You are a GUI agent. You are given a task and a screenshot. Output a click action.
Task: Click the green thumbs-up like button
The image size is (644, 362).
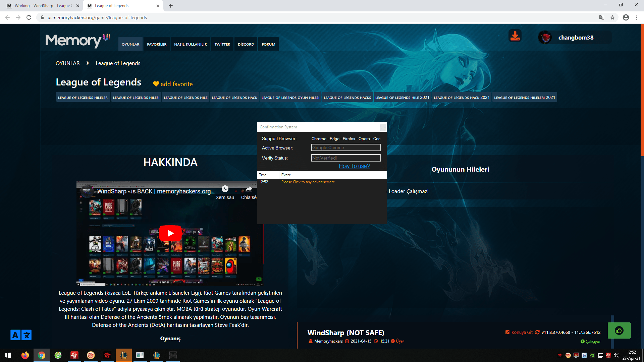tap(619, 330)
